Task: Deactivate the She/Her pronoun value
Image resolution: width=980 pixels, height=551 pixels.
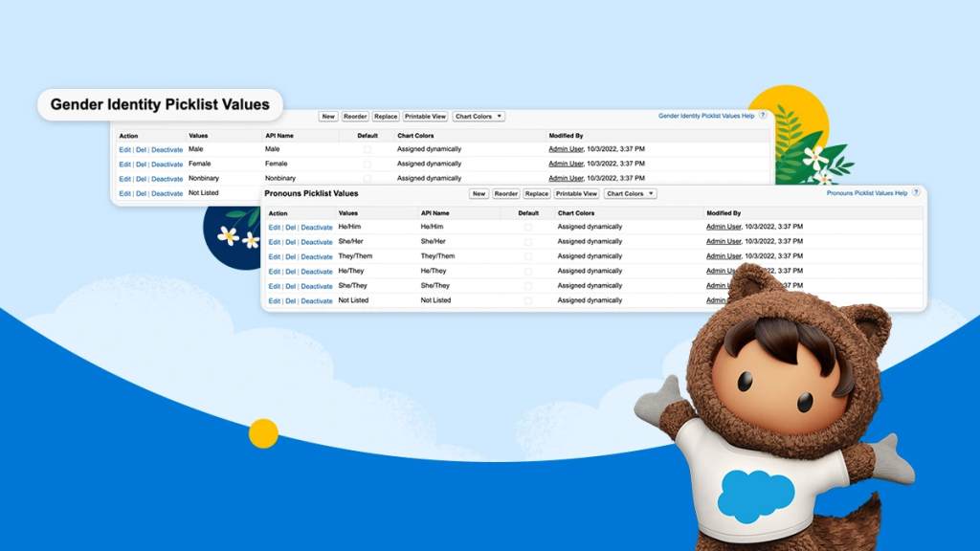Action: 317,242
